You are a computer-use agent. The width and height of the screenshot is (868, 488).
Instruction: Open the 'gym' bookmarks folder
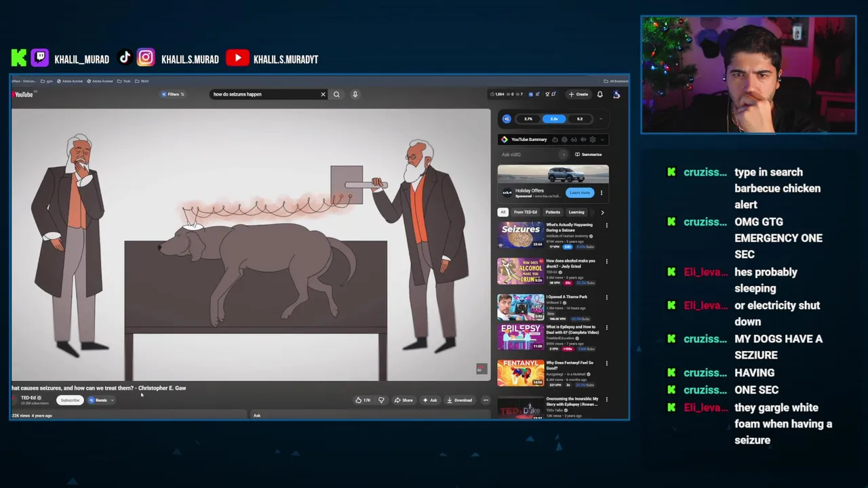click(x=48, y=81)
